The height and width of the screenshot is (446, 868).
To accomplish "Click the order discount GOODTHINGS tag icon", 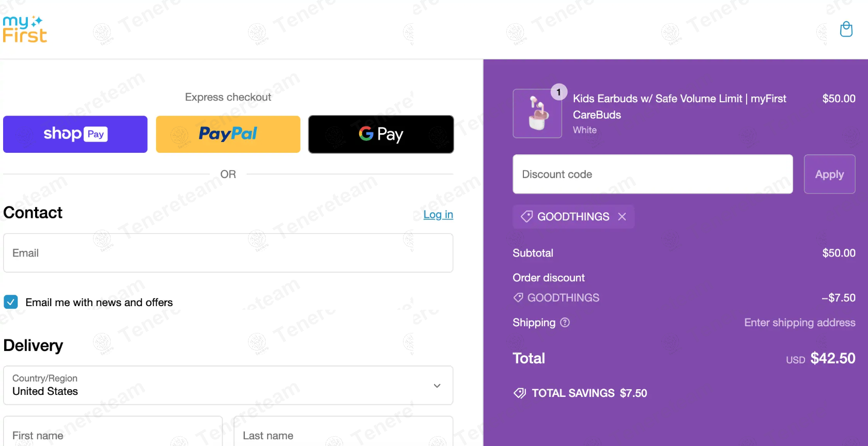I will 518,298.
